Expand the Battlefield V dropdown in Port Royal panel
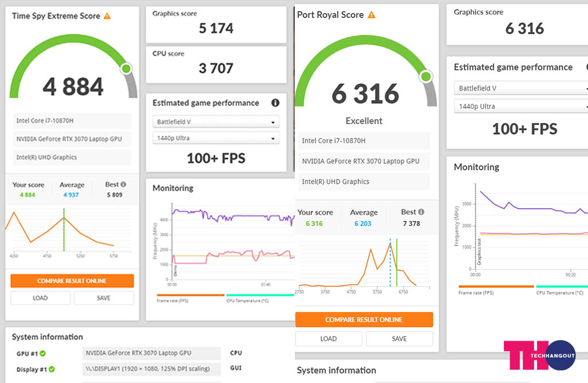 (521, 88)
